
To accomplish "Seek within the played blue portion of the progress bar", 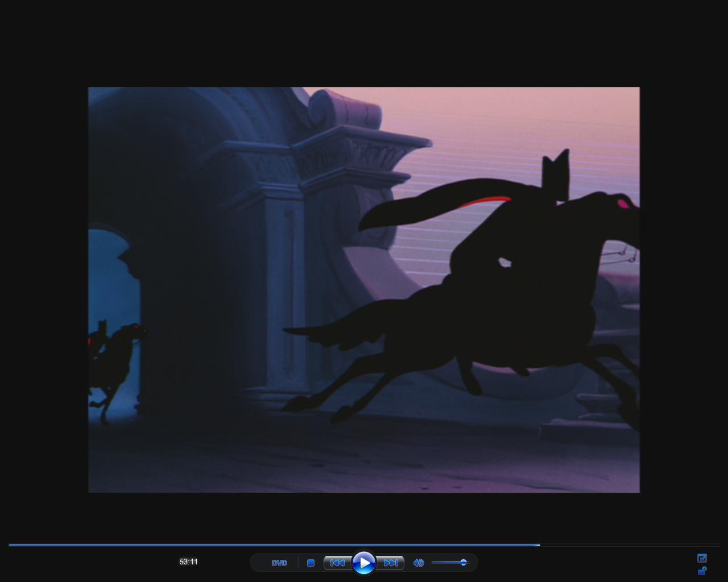I will [273, 545].
